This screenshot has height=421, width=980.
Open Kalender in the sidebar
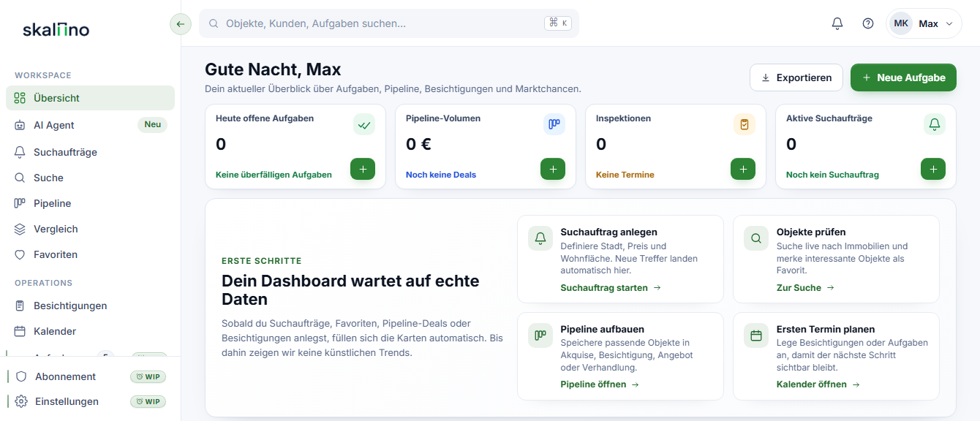tap(90, 331)
